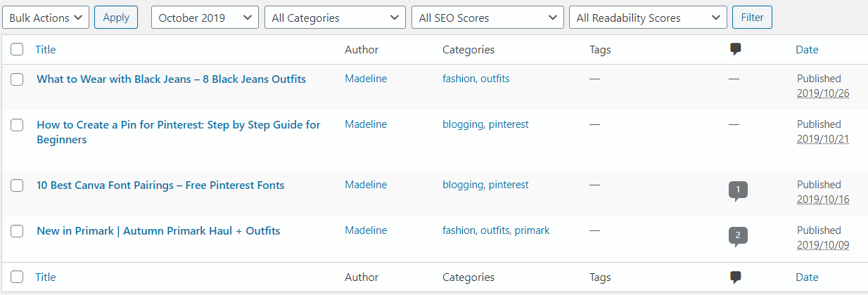Open the Bulk Actions dropdown
The height and width of the screenshot is (295, 868).
coord(46,18)
